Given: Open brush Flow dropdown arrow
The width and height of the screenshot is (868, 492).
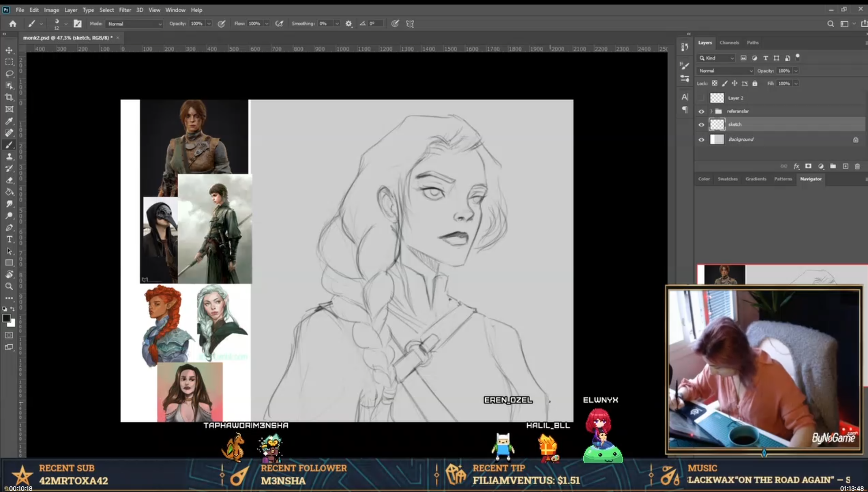Looking at the screenshot, I should click(267, 24).
